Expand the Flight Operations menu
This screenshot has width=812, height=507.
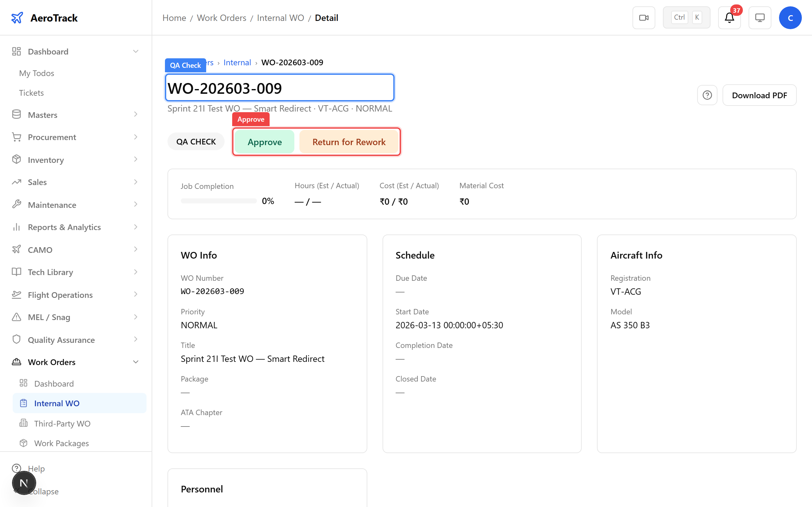(x=60, y=295)
